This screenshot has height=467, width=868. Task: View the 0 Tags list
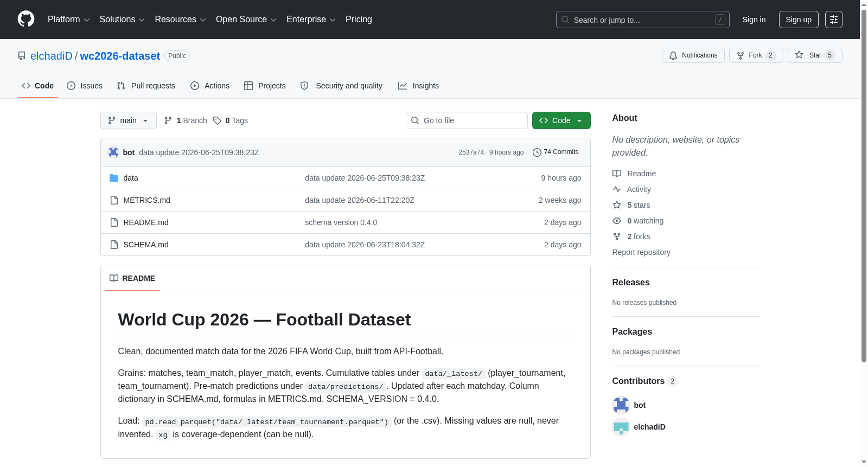coord(231,120)
